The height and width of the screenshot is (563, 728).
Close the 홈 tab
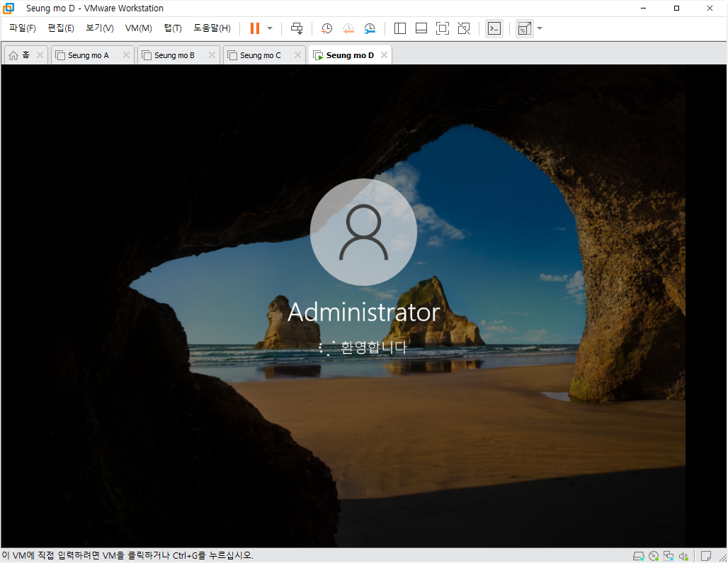point(40,55)
